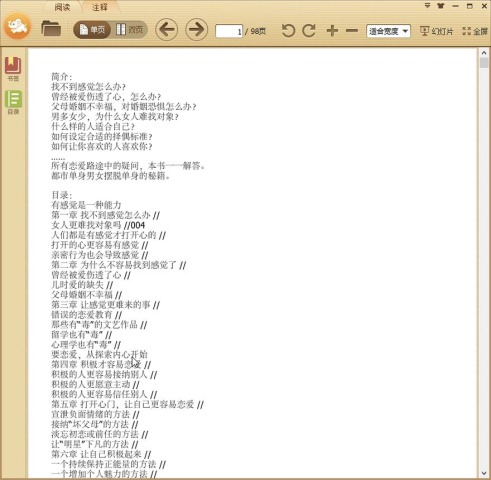This screenshot has height=480, width=491.
Task: Start 幻灯片 slideshow mode
Action: [436, 31]
